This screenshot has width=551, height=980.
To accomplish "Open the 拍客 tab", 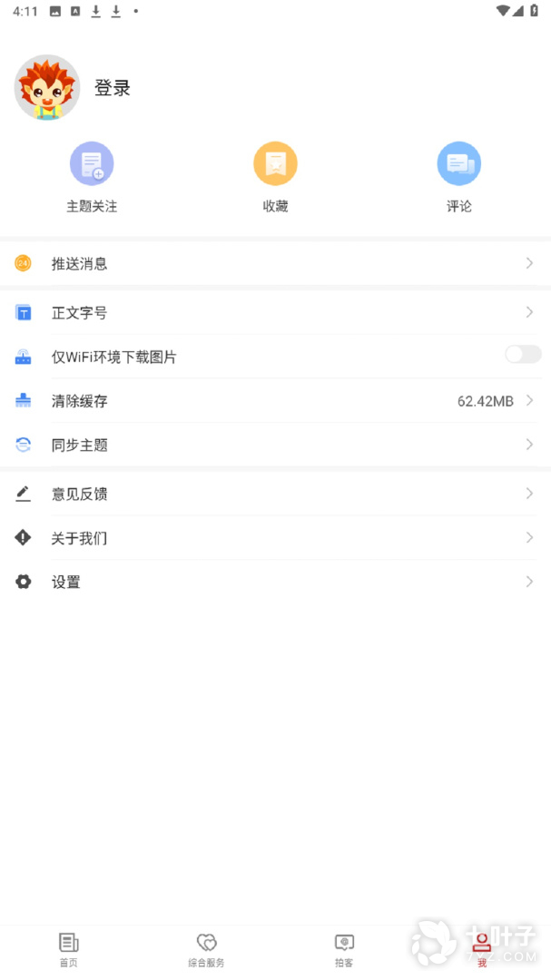I will pos(344,948).
